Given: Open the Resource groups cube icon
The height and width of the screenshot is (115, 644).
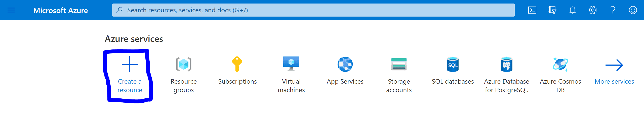Looking at the screenshot, I should [x=184, y=64].
